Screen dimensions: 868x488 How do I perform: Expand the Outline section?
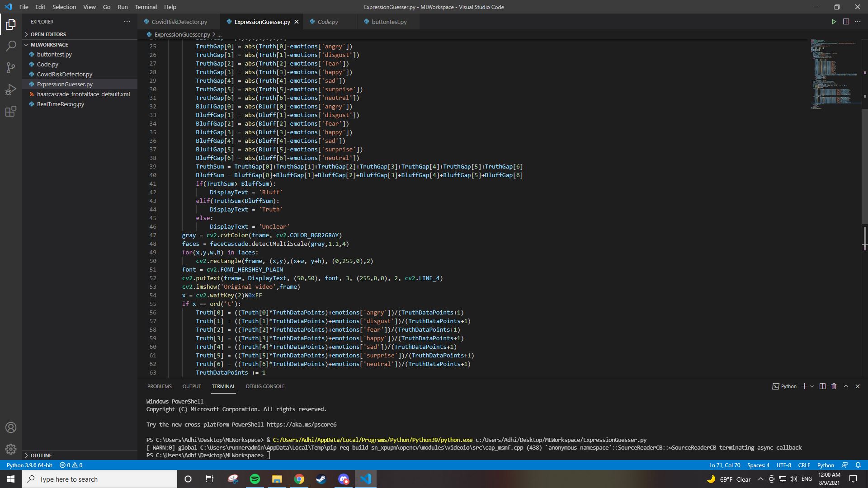(x=41, y=455)
